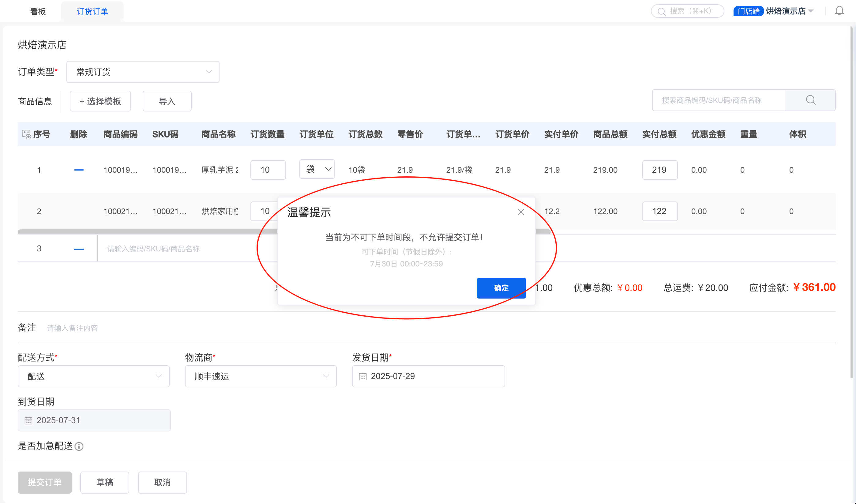856x504 pixels.
Task: Open calendar icon in 发货日期 field
Action: pos(363,376)
